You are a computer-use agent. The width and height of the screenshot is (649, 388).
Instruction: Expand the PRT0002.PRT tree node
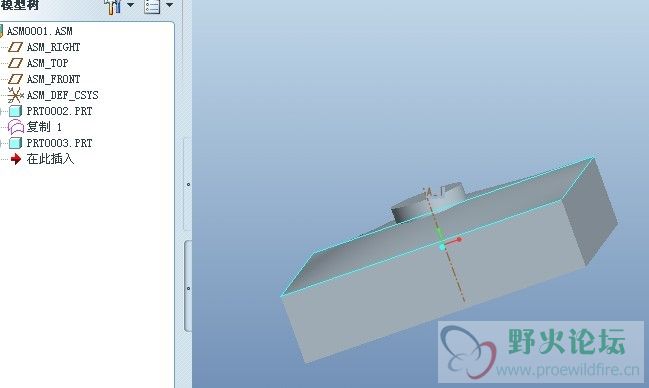pyautogui.click(x=1, y=111)
